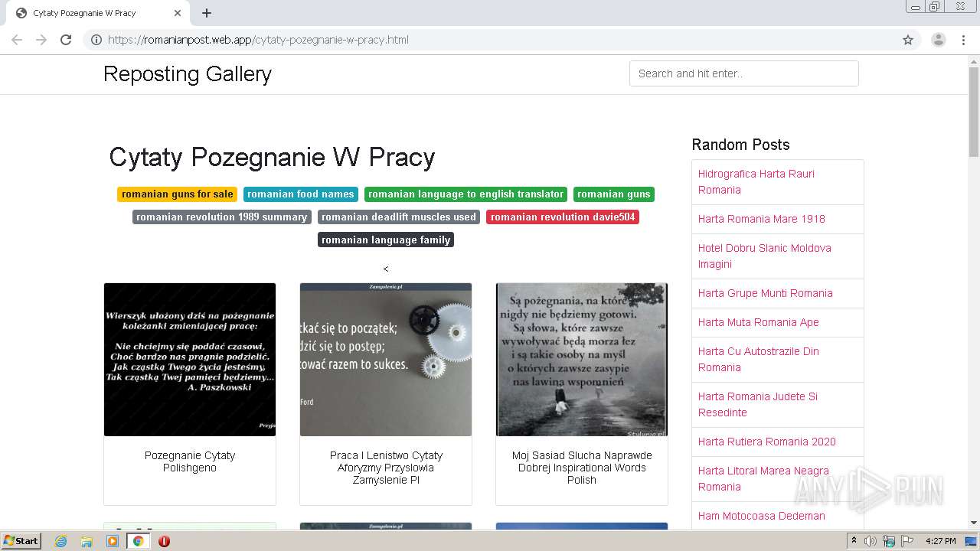Click the address bar URL
The height and width of the screenshot is (551, 980).
tap(258, 40)
